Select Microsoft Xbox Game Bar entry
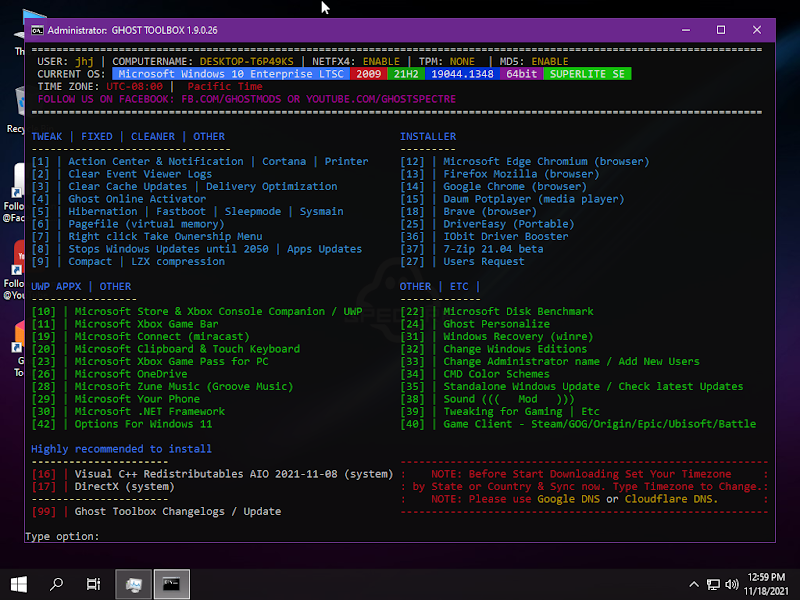 146,324
